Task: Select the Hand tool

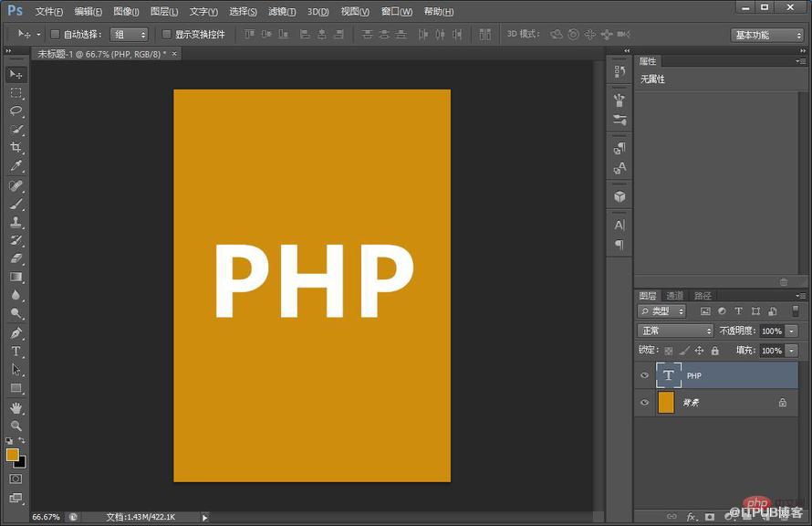Action: [16, 408]
